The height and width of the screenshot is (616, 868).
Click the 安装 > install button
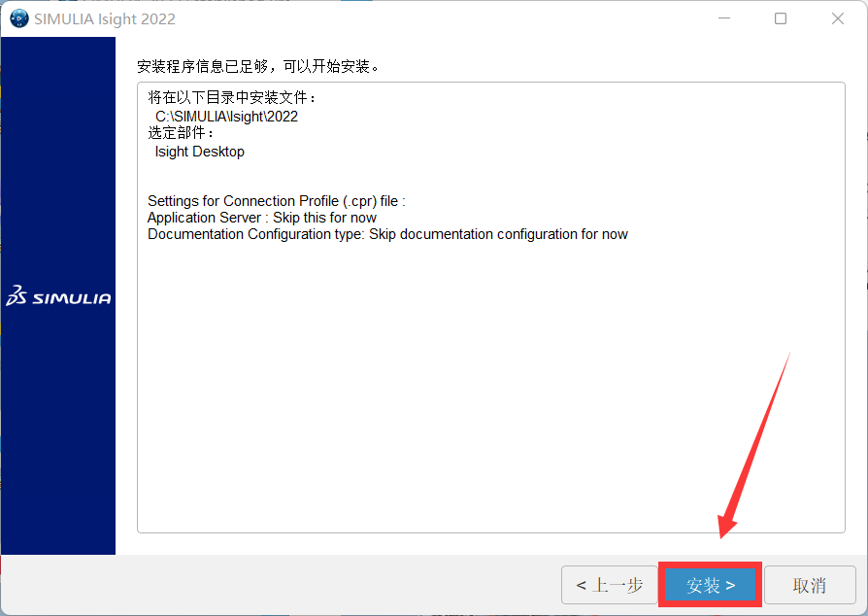click(711, 585)
